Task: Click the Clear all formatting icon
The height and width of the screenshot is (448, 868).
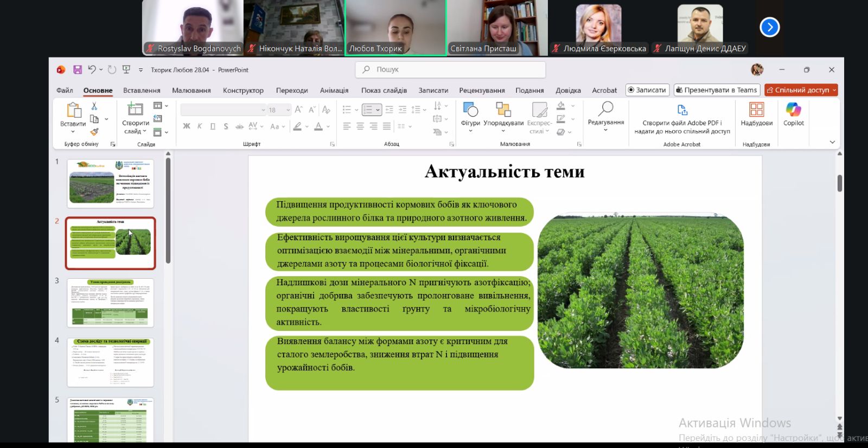Action: coord(326,110)
